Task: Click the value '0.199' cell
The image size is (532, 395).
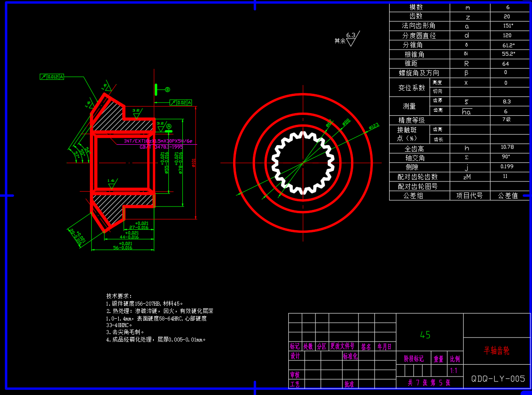Action: tap(507, 167)
